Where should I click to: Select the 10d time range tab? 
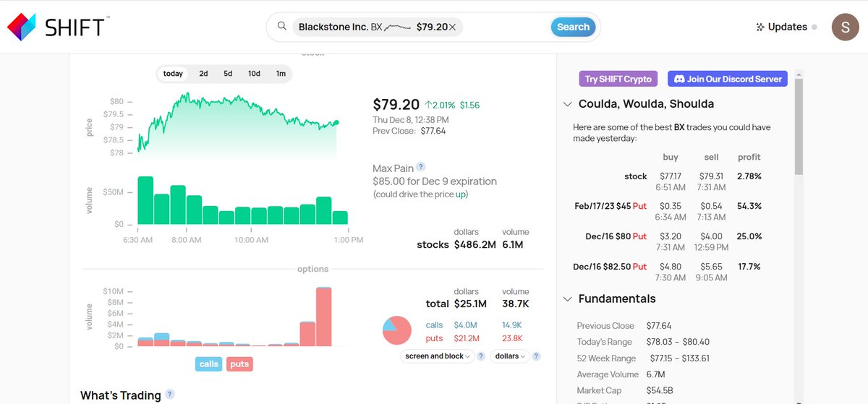coord(254,74)
